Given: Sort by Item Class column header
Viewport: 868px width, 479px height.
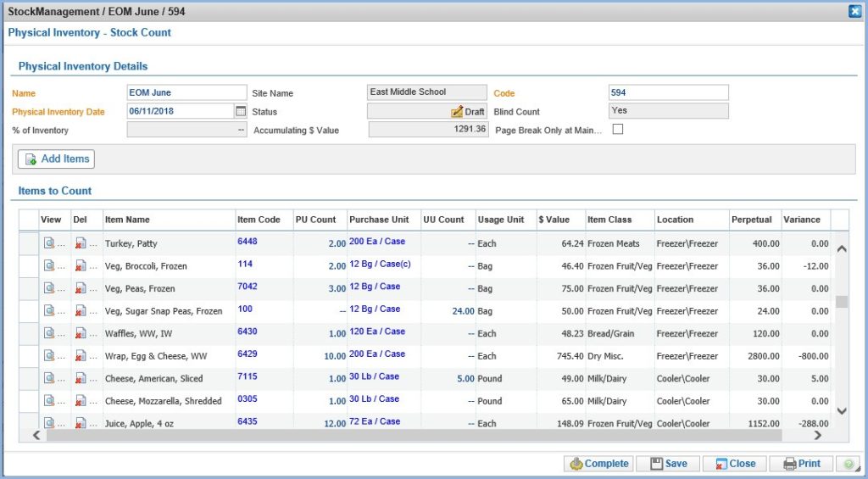Looking at the screenshot, I should pos(609,220).
